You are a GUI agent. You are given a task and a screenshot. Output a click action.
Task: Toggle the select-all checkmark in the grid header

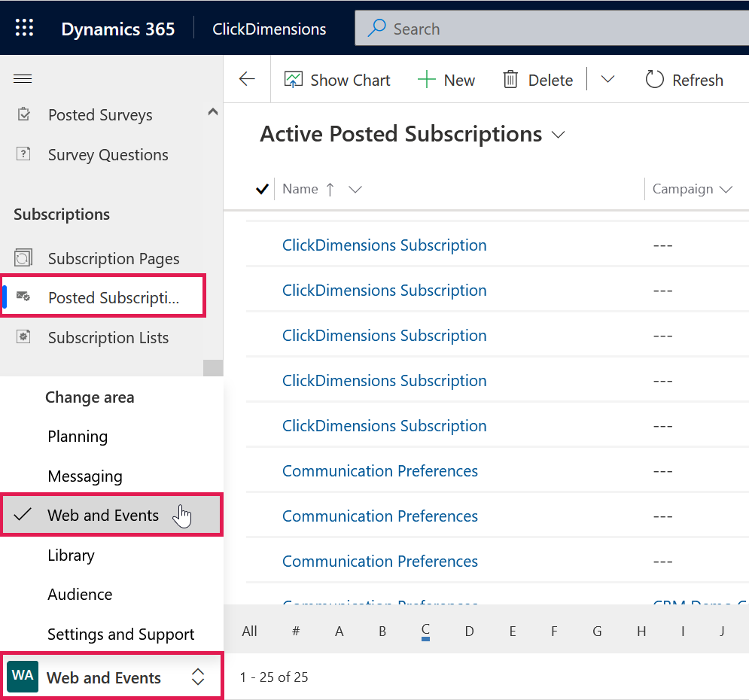pyautogui.click(x=262, y=189)
